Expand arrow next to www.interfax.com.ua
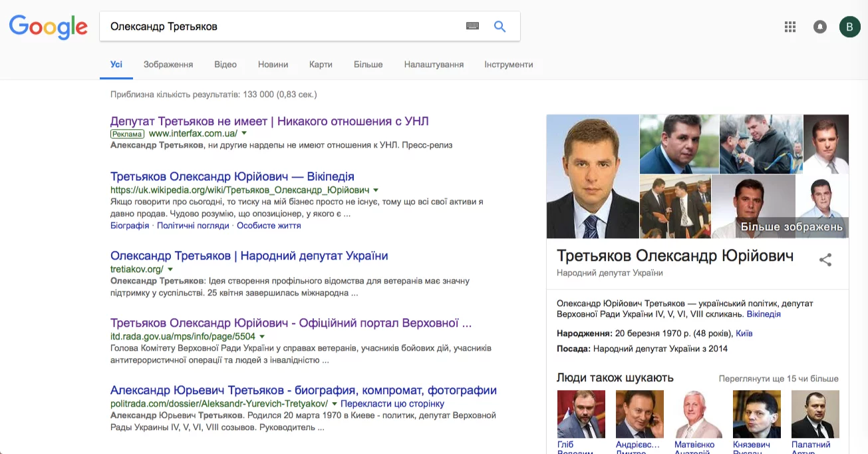Viewport: 868px width, 454px height. click(x=244, y=134)
